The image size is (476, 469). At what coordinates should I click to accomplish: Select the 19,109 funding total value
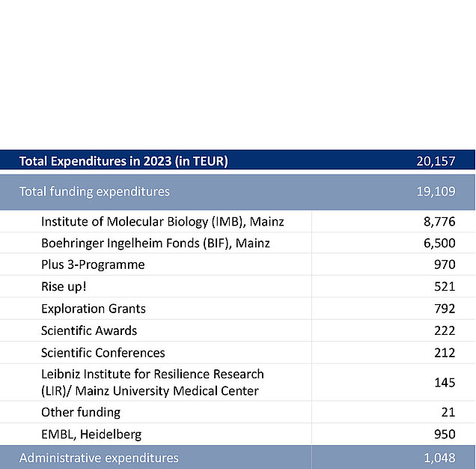tap(436, 192)
